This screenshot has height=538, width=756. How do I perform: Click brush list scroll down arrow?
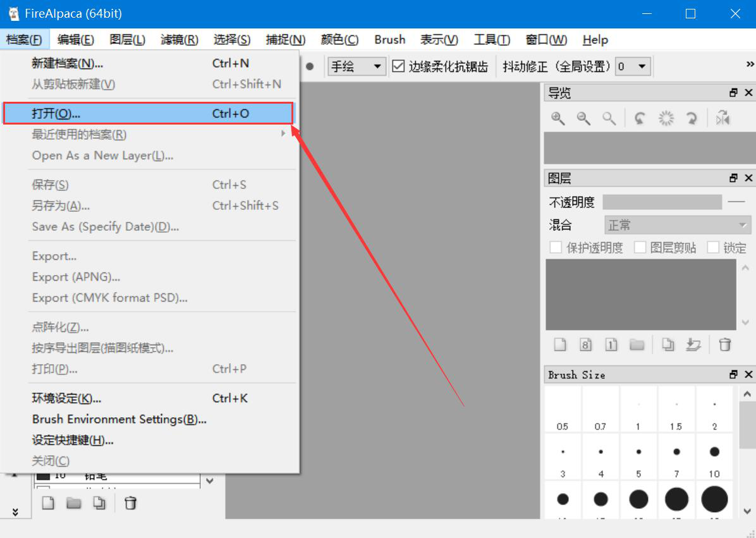pos(210,480)
